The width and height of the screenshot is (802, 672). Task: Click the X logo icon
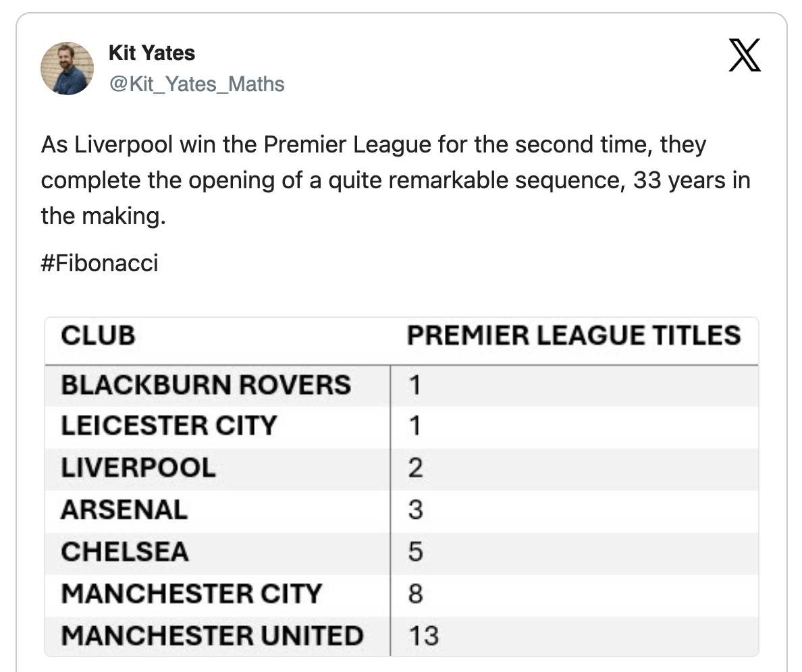[745, 55]
